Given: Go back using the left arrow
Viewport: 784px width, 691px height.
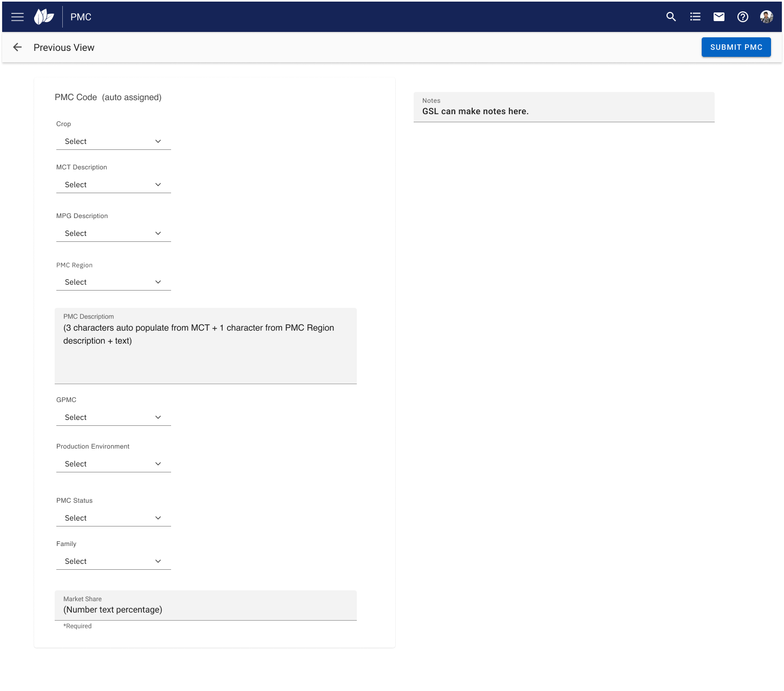Looking at the screenshot, I should 17,47.
